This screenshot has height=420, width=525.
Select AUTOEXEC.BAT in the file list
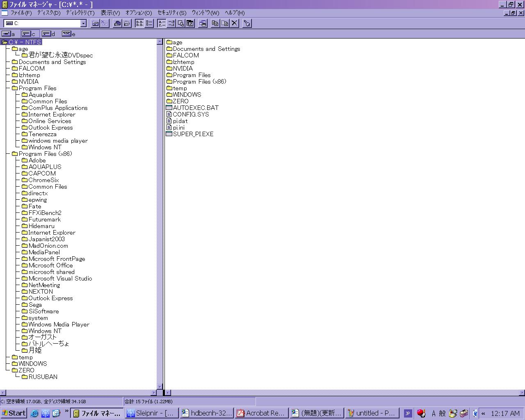click(x=192, y=107)
